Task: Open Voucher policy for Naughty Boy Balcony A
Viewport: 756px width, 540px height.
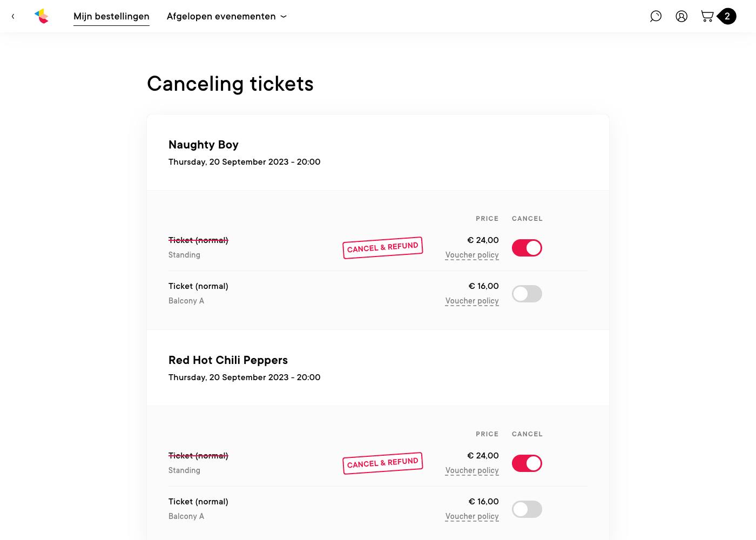Action: 472,301
